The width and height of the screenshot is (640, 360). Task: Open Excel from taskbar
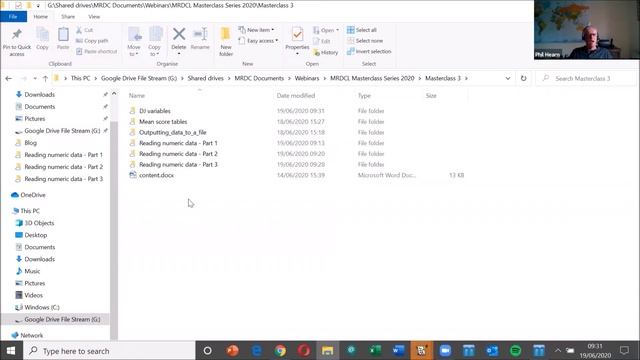tap(375, 351)
